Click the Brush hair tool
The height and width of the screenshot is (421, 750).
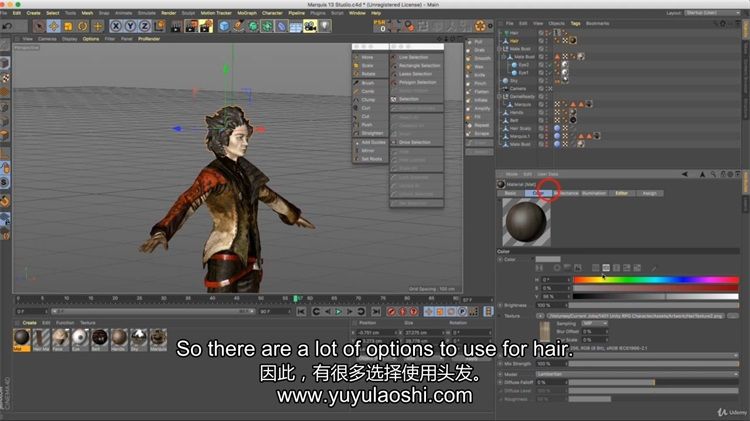click(370, 83)
